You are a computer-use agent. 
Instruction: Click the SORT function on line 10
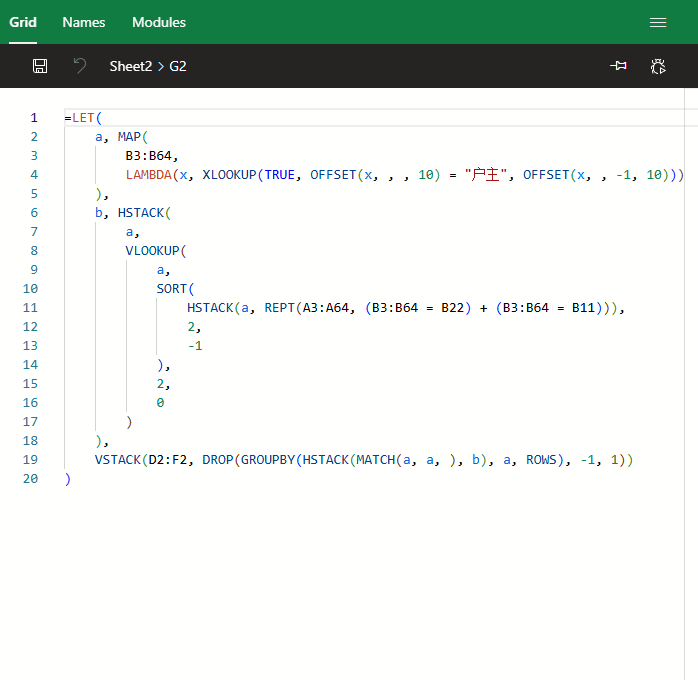pos(171,289)
